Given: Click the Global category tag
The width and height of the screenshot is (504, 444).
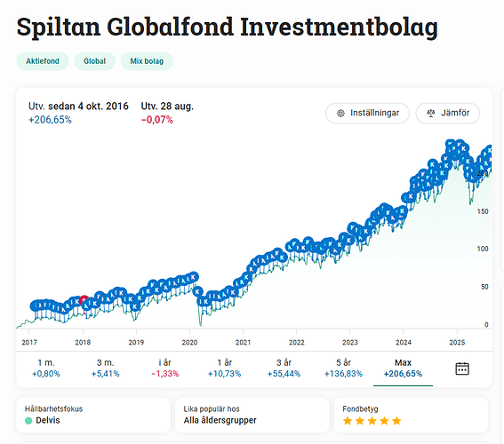Looking at the screenshot, I should point(94,61).
